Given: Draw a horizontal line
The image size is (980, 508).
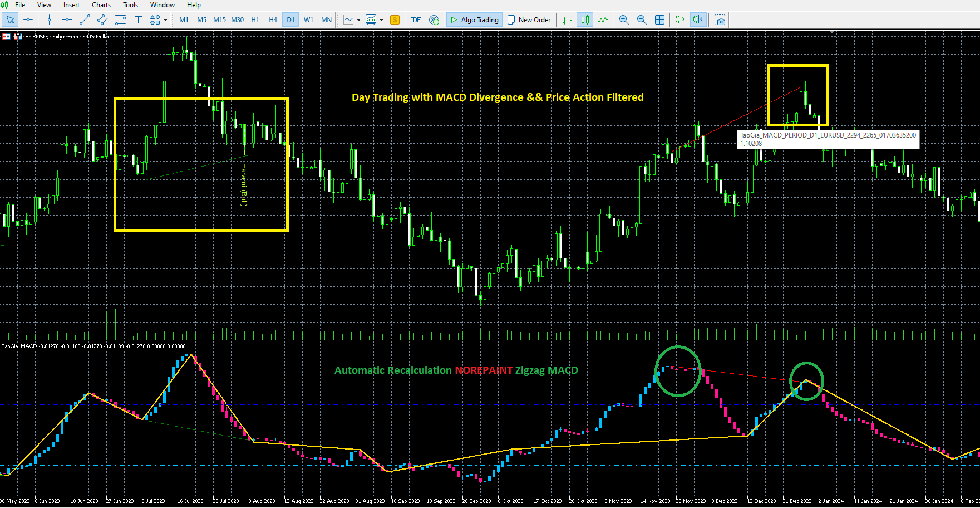Looking at the screenshot, I should coord(67,20).
